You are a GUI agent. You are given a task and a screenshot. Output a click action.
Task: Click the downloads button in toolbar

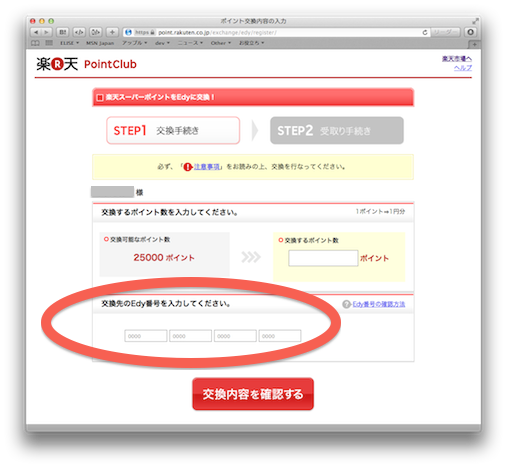(470, 32)
